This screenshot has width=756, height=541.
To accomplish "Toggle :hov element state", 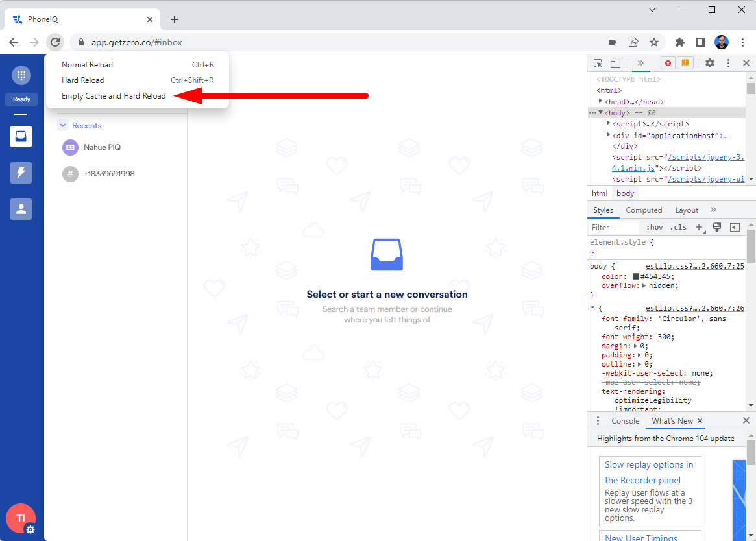I will point(654,228).
